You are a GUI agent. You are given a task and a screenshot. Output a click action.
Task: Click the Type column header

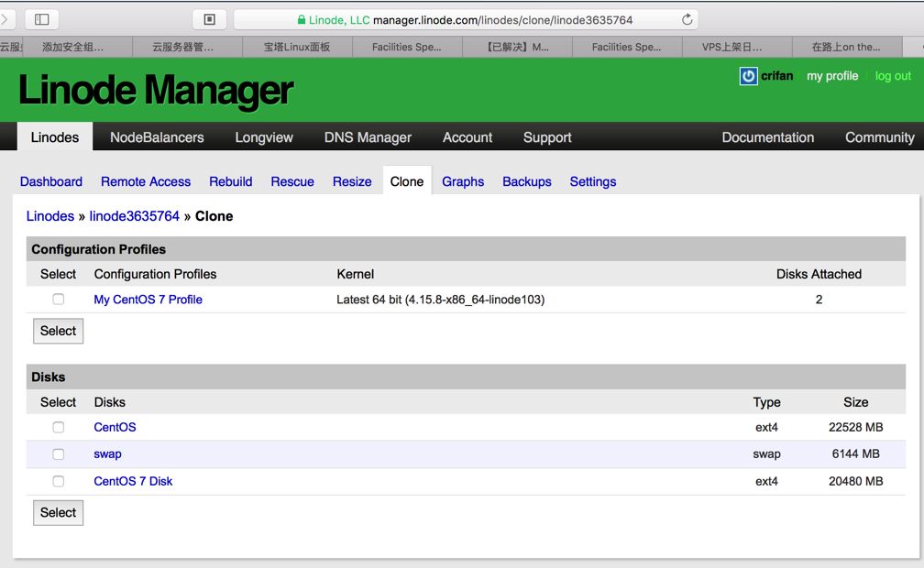click(x=766, y=402)
